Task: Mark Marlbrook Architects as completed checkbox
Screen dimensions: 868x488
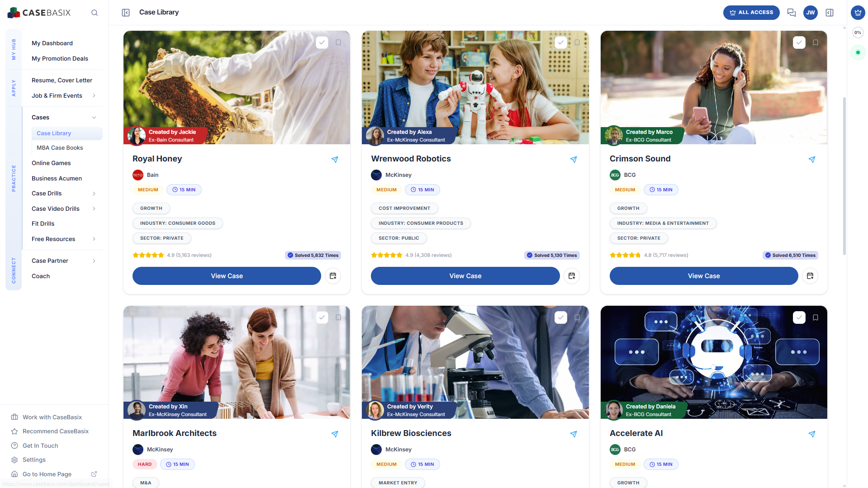Action: coord(322,317)
